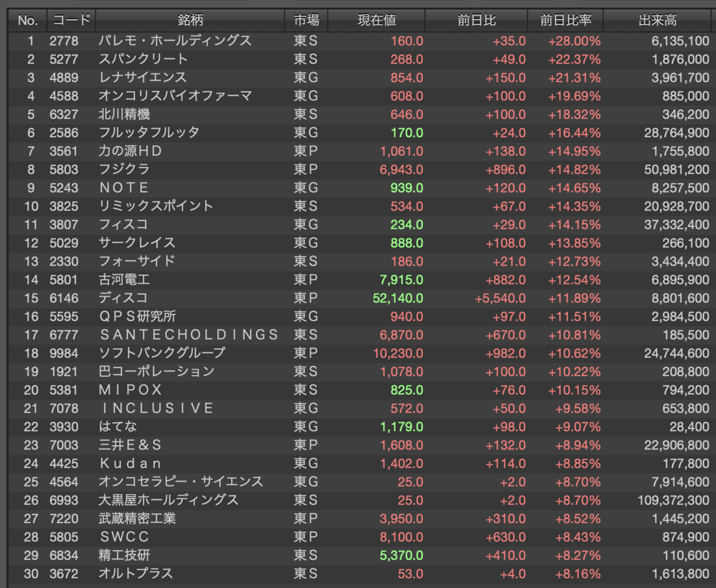Click the フジクラ stock name
Viewport: 716px width, 588px height.
(124, 170)
